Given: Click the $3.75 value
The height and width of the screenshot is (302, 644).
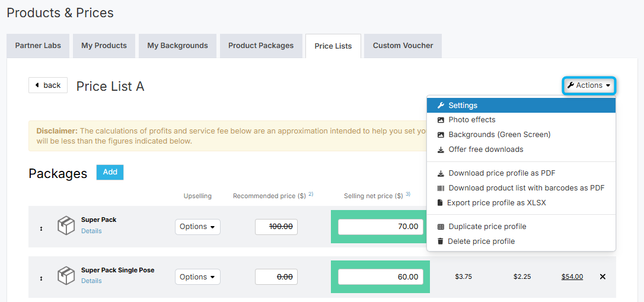Looking at the screenshot, I should pos(463,277).
